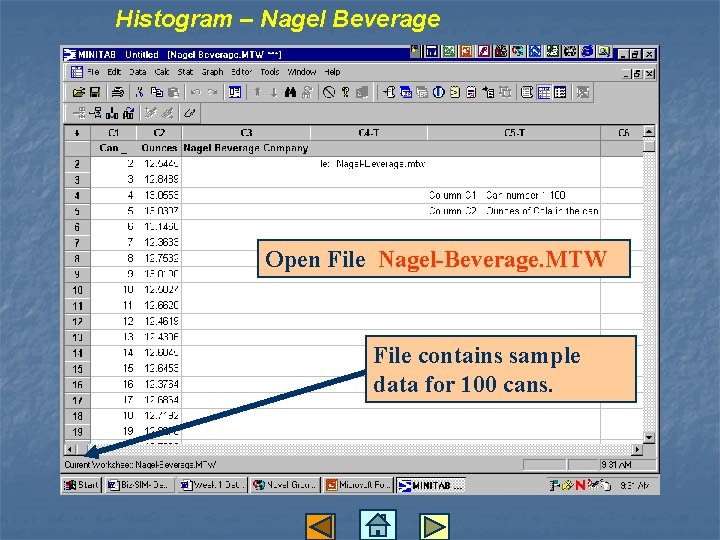Open the Editor menu
The image size is (720, 540).
coord(242,72)
